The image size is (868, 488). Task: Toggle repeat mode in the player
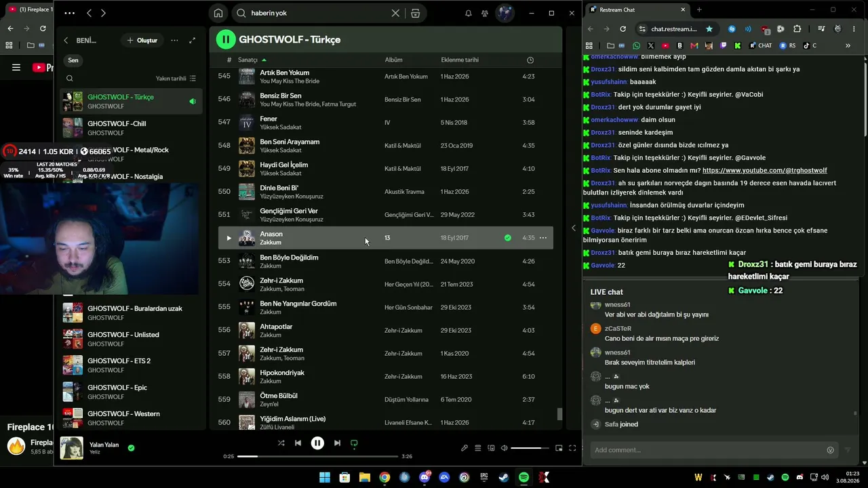click(x=354, y=443)
